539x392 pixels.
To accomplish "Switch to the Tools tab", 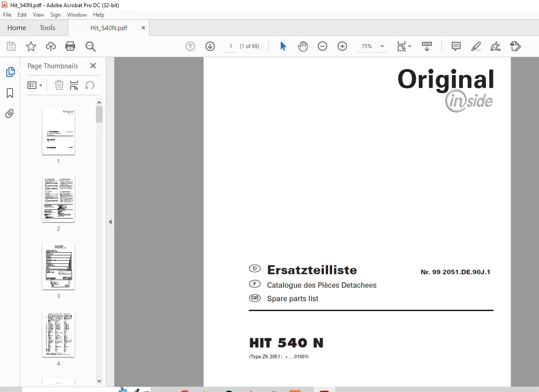I will click(47, 28).
